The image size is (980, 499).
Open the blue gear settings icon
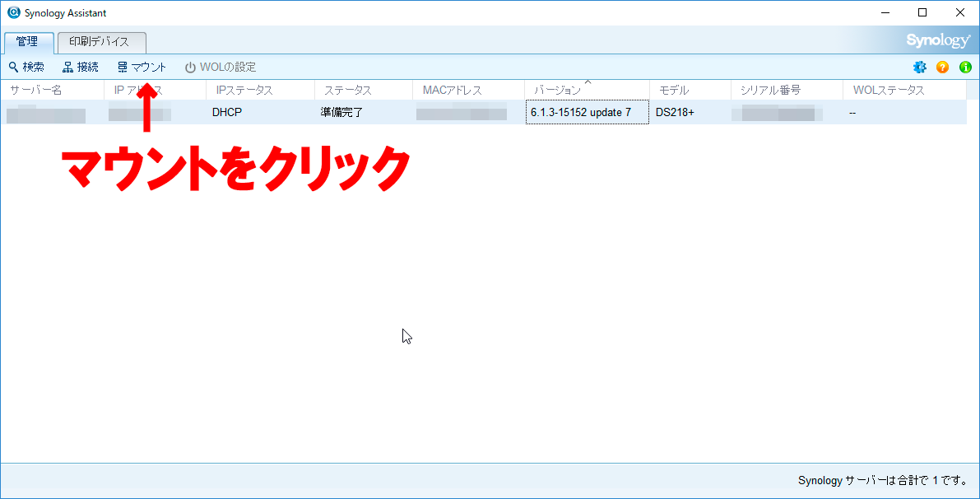tap(919, 67)
